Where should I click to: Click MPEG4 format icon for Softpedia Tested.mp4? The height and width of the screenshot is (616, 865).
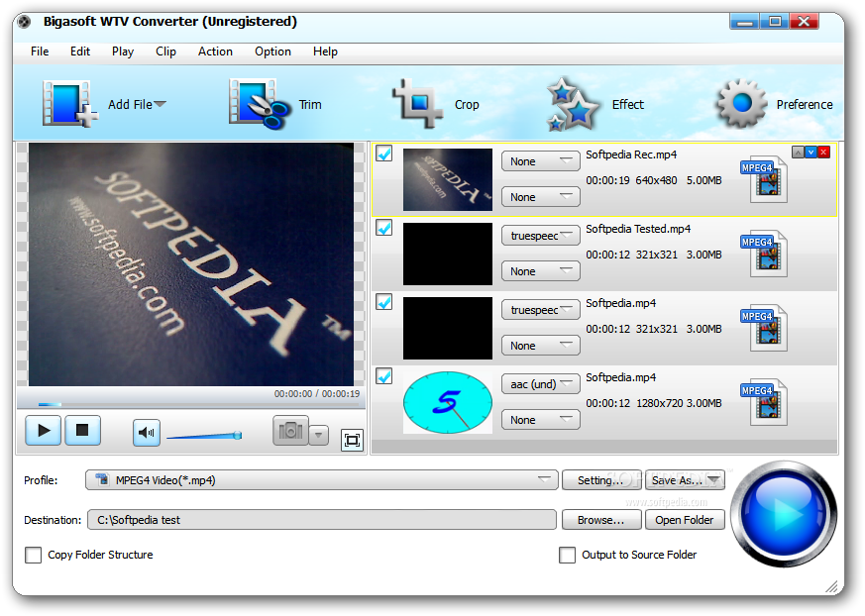765,254
